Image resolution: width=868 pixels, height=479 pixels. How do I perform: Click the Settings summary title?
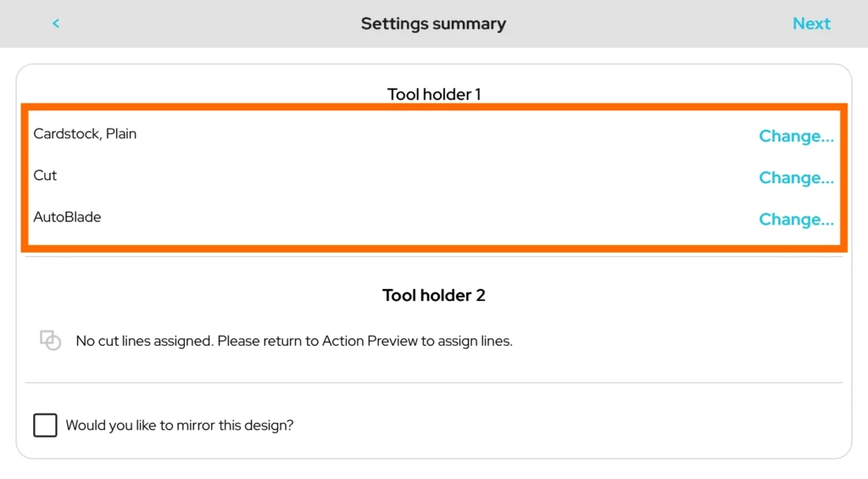click(433, 24)
